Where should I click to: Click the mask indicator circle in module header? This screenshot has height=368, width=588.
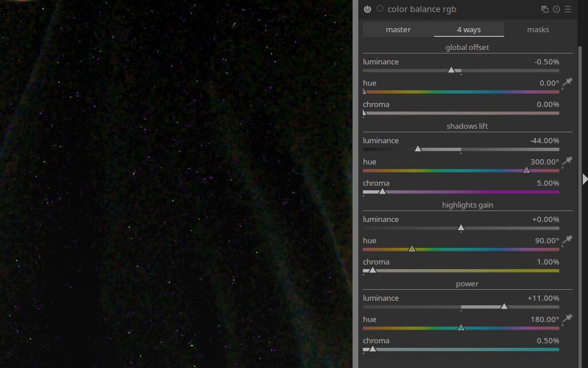[380, 9]
